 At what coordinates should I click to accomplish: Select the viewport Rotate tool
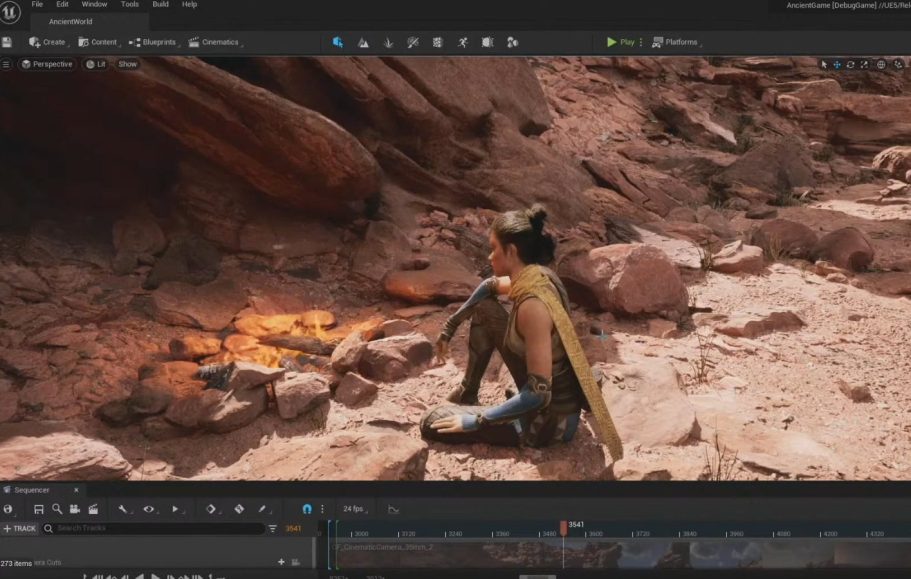[851, 64]
